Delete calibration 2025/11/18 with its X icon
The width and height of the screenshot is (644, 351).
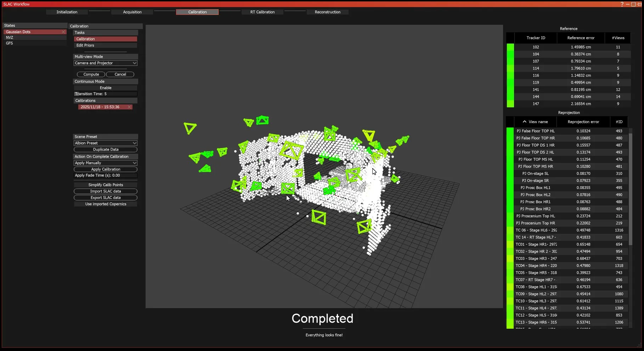(x=129, y=107)
